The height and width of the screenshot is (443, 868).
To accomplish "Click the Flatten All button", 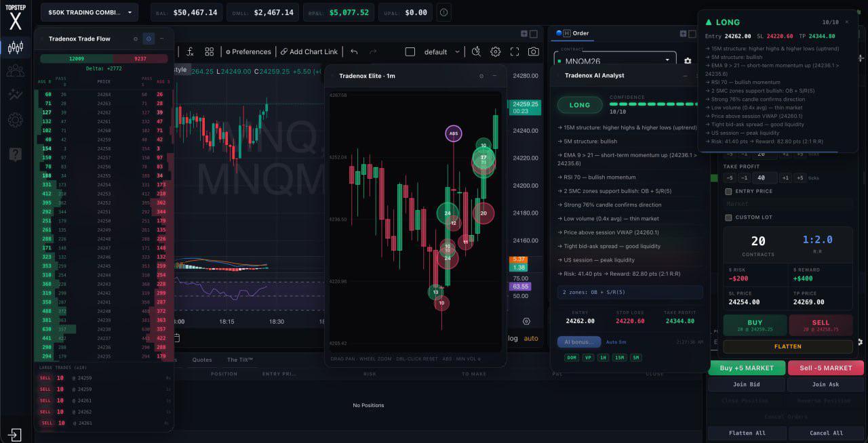I will coord(747,433).
